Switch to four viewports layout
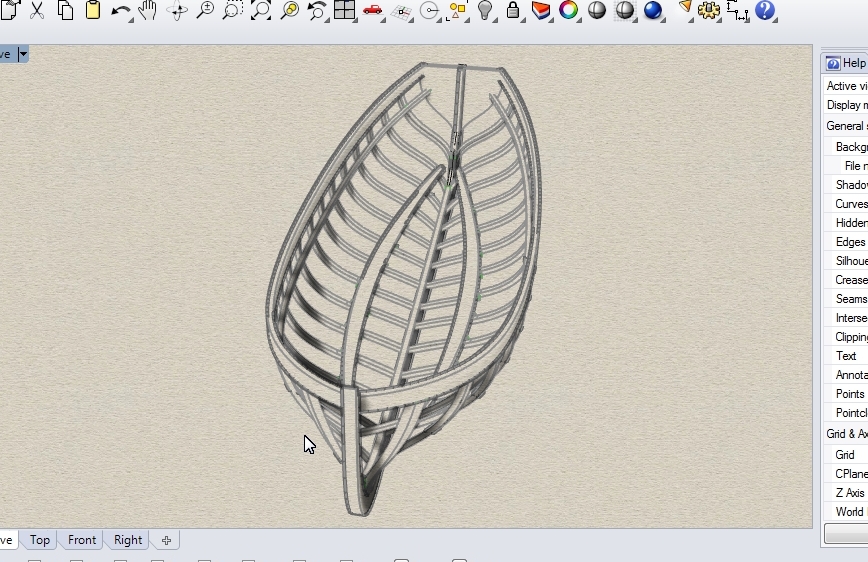 (x=345, y=11)
